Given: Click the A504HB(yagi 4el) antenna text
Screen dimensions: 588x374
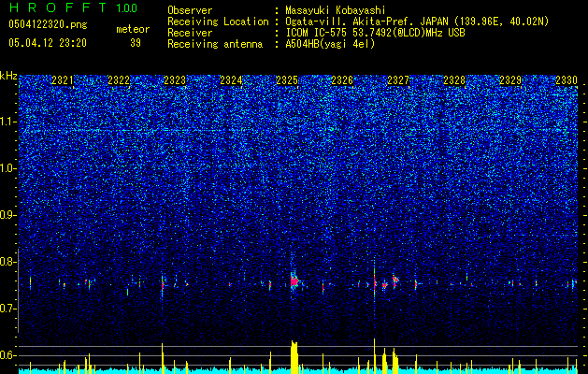Looking at the screenshot, I should [x=330, y=44].
